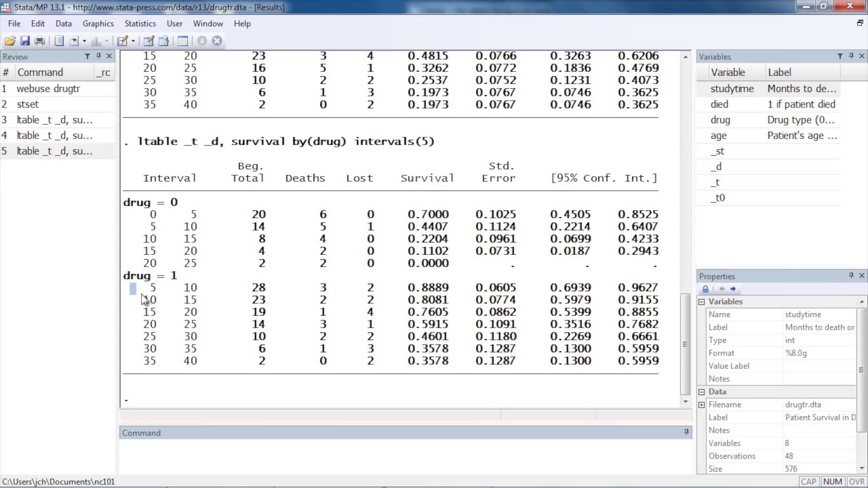The height and width of the screenshot is (488, 868).
Task: Click the grayed Graph window icon
Action: pos(95,41)
